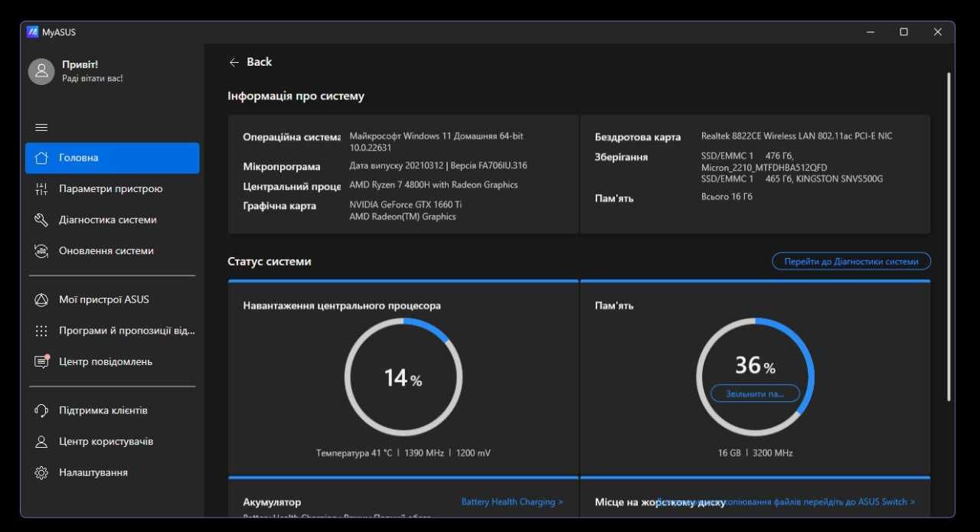Click the vertical scrollbar on the right

949,237
